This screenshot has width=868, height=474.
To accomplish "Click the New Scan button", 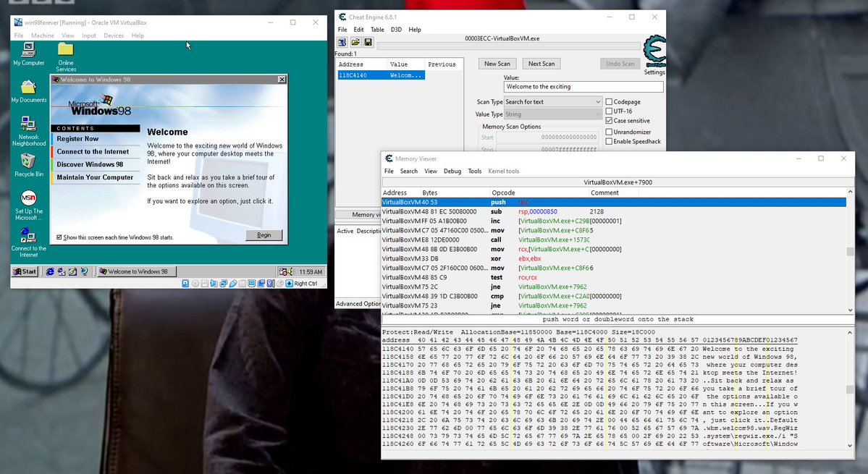I will tap(497, 64).
